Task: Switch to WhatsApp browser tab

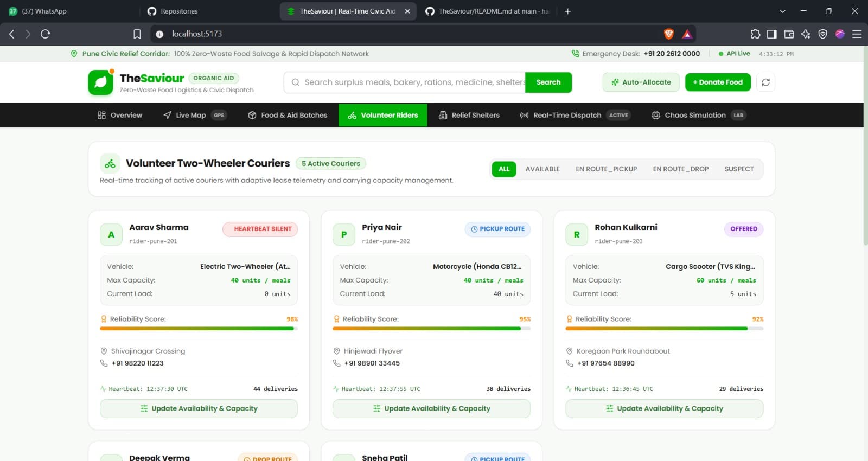Action: click(71, 11)
